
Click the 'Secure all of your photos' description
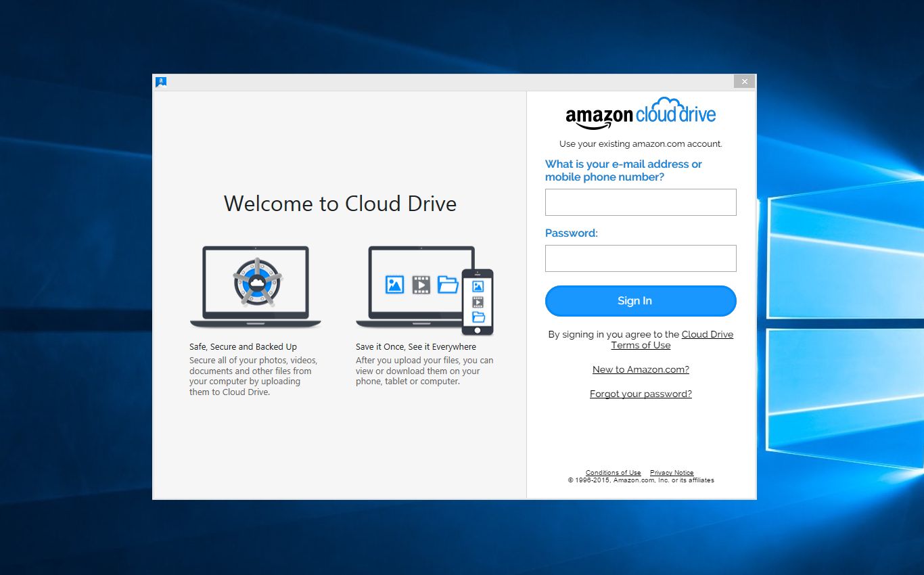(254, 376)
